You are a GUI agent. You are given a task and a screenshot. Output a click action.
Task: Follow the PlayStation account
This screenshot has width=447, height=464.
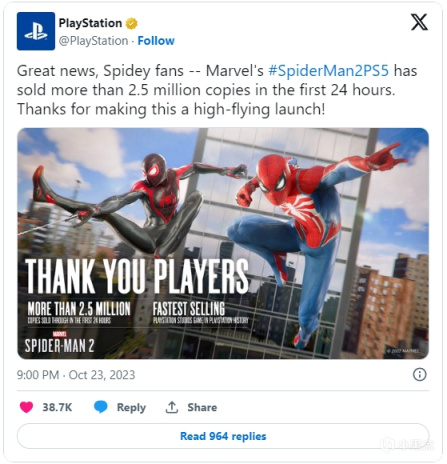click(156, 41)
